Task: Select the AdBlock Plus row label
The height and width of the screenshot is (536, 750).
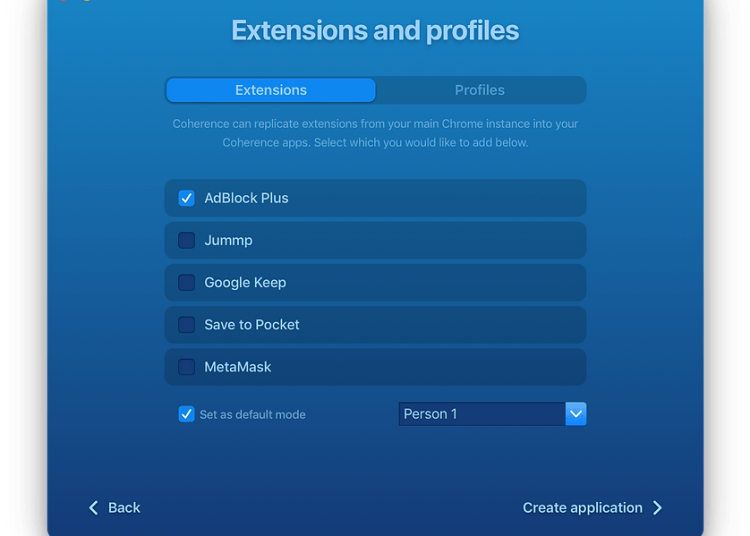Action: 246,198
